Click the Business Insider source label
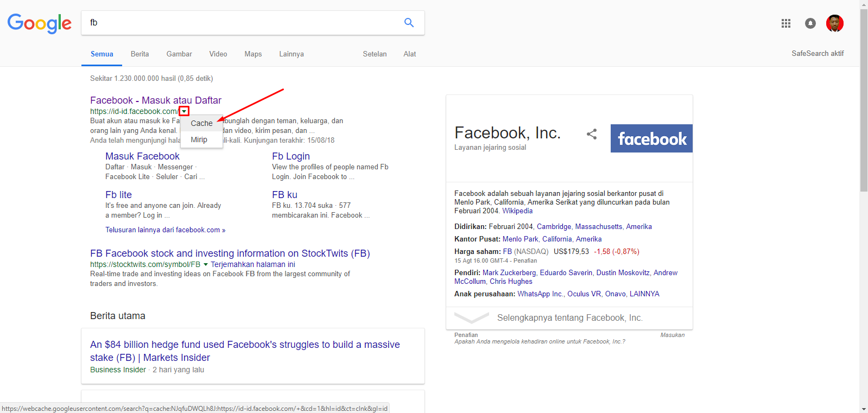This screenshot has width=868, height=413. click(118, 370)
